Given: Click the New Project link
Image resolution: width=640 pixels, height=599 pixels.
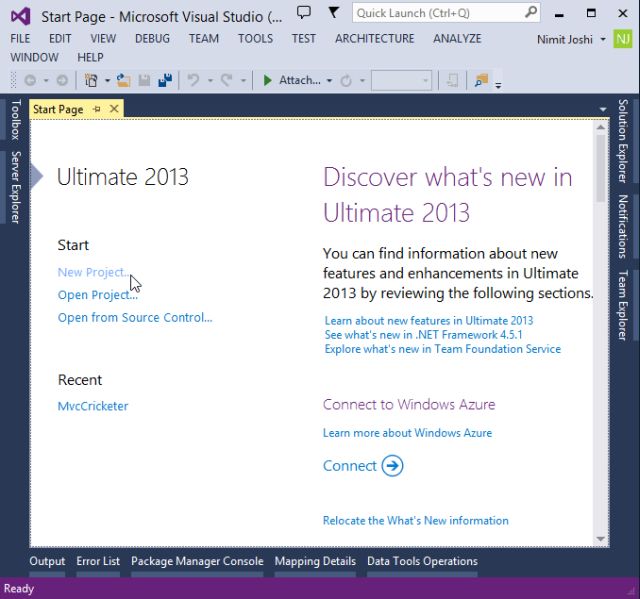Looking at the screenshot, I should (93, 272).
